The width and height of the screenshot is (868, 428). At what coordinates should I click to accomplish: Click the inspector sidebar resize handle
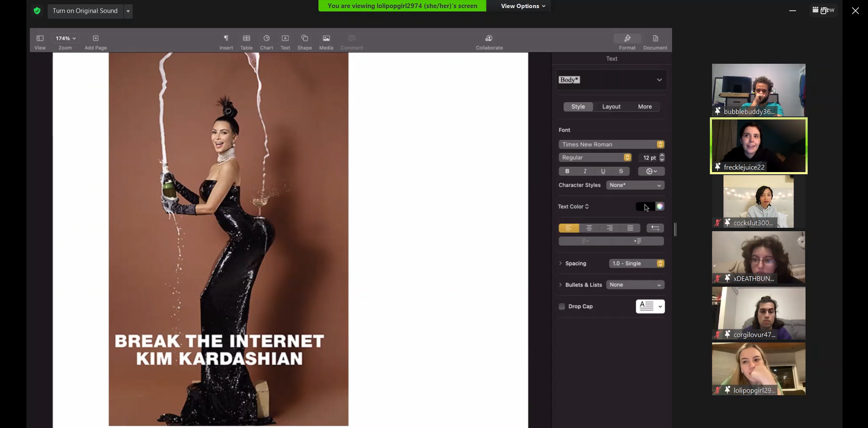point(675,229)
